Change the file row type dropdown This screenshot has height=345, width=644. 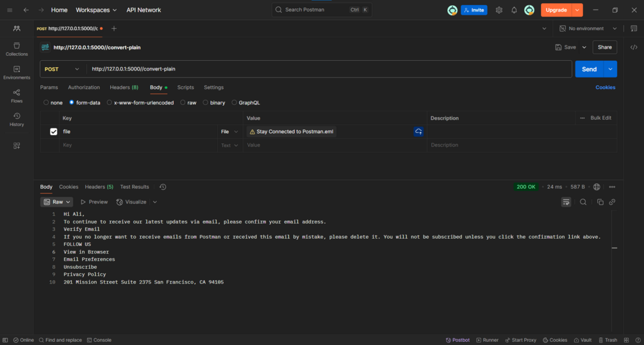(x=229, y=132)
